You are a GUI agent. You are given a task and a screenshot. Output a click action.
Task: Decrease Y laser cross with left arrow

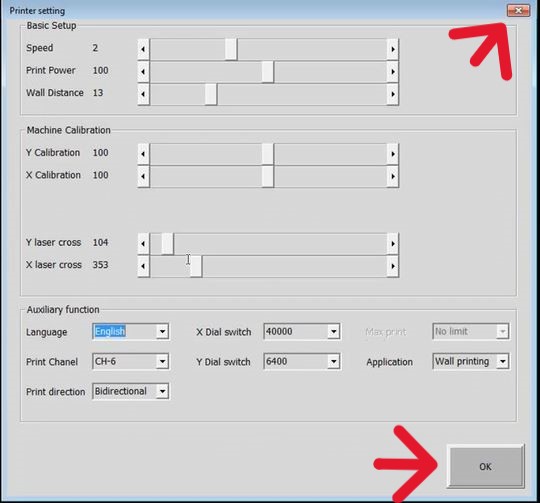[143, 244]
